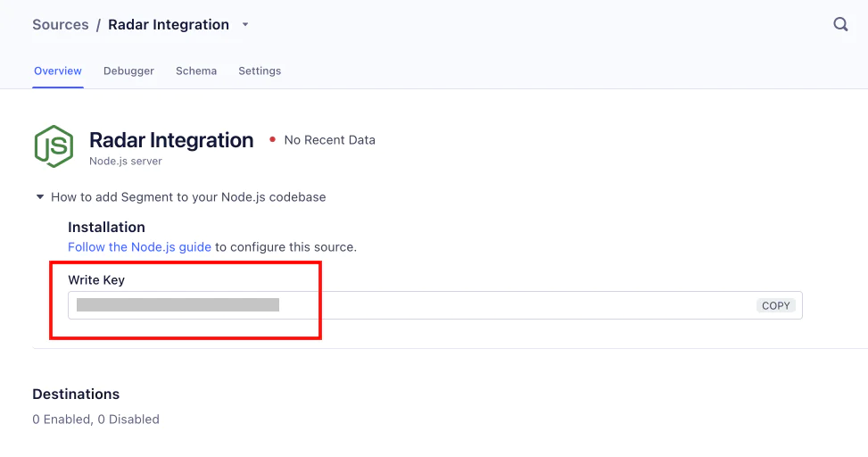Open the Debugger tab
Viewport: 868px width, 457px height.
coord(128,71)
